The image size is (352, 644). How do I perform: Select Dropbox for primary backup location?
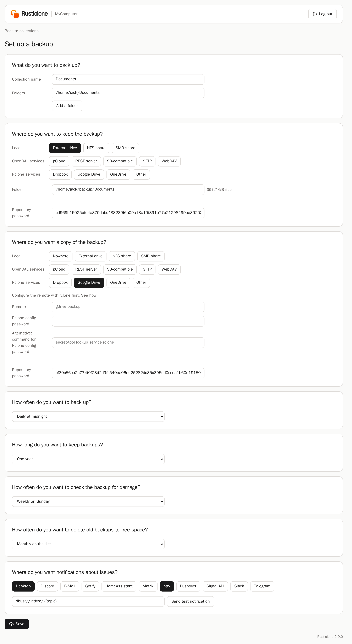tap(60, 175)
